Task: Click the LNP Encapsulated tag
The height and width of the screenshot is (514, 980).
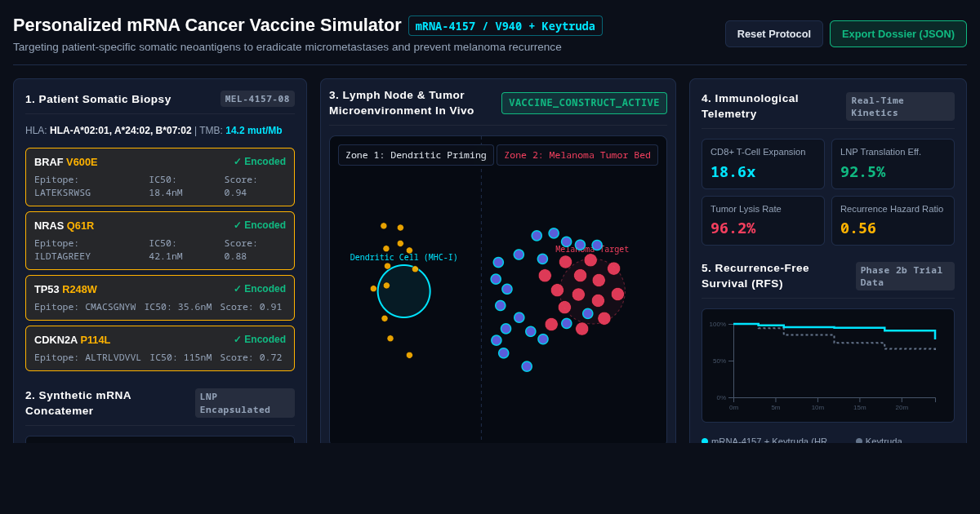Action: coord(245,403)
